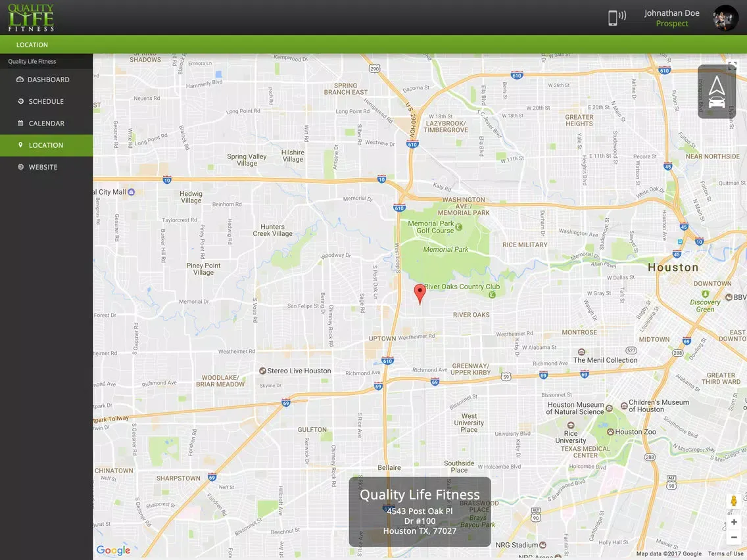Click the Piney Point Village label
This screenshot has height=560, width=747.
pos(203,269)
